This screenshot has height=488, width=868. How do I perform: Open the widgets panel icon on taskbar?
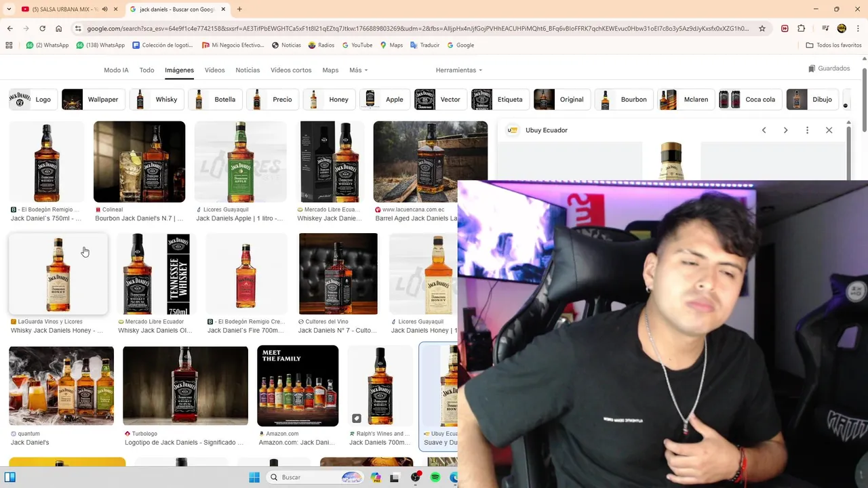9,477
